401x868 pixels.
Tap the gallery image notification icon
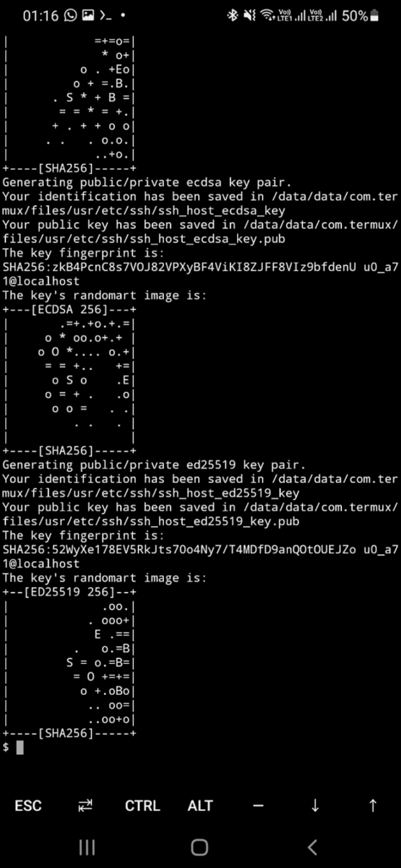[88, 16]
